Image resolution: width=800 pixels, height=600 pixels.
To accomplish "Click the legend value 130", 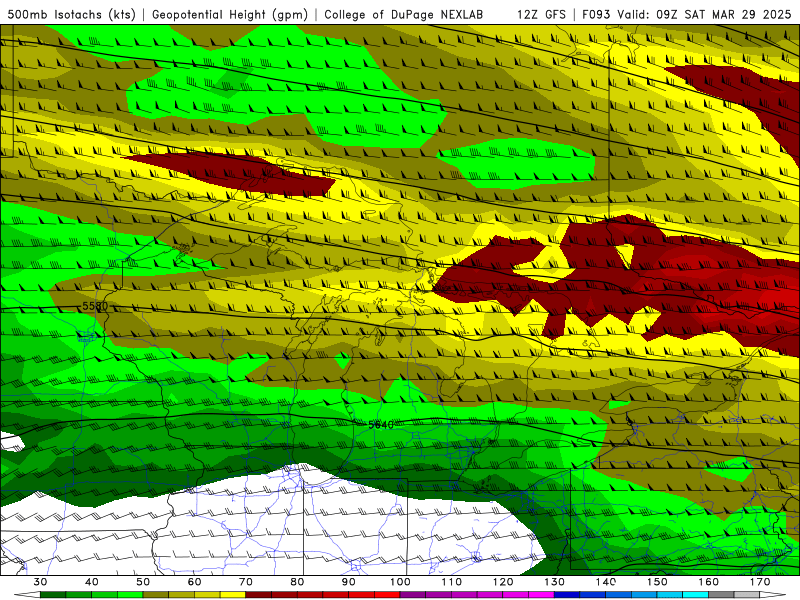I will (555, 582).
